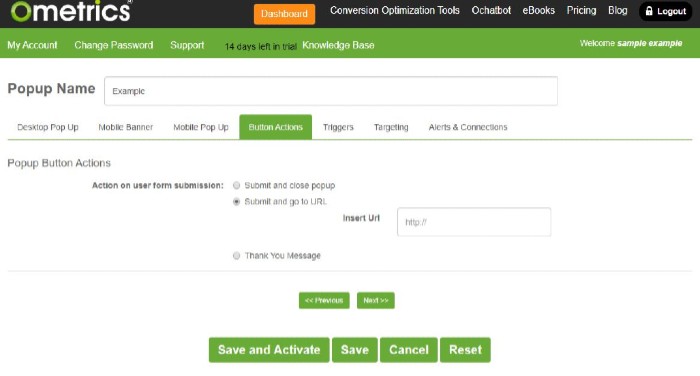Open the Knowledge Base link

338,45
